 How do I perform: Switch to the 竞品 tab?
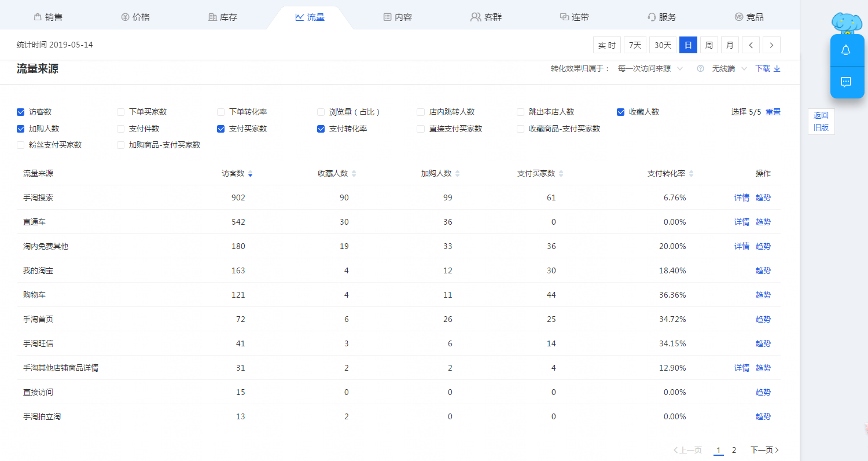(749, 17)
